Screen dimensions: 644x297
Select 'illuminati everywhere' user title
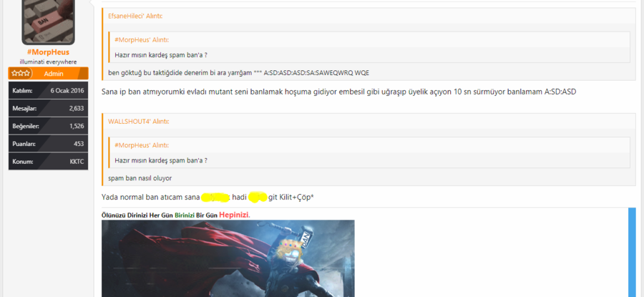48,62
